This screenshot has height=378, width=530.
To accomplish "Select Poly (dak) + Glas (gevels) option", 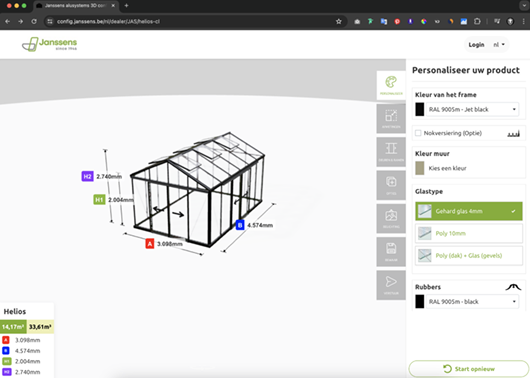I will [468, 256].
